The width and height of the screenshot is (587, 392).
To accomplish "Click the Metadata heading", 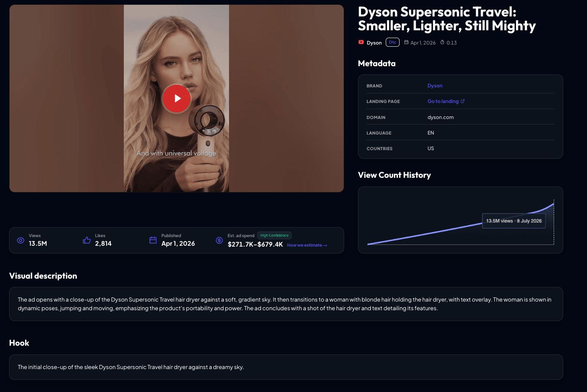I will (x=377, y=64).
